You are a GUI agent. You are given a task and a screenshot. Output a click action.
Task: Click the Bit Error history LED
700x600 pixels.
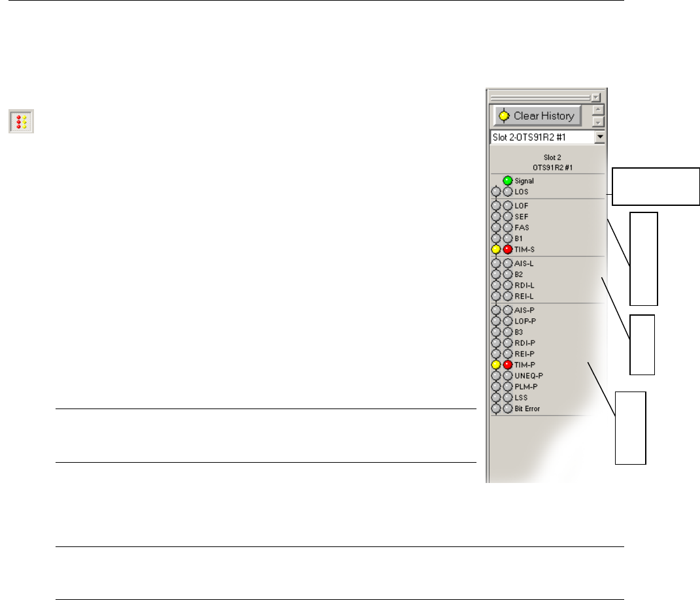pos(496,408)
